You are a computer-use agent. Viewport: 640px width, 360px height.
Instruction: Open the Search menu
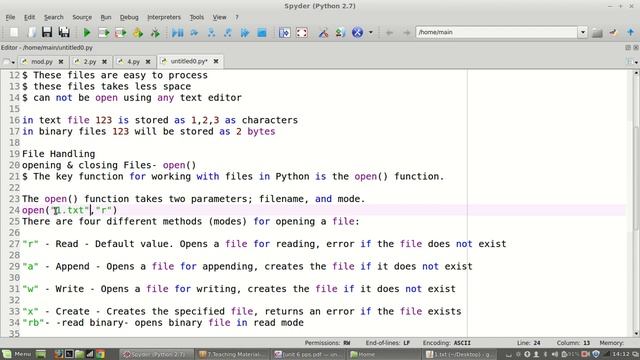pos(53,17)
